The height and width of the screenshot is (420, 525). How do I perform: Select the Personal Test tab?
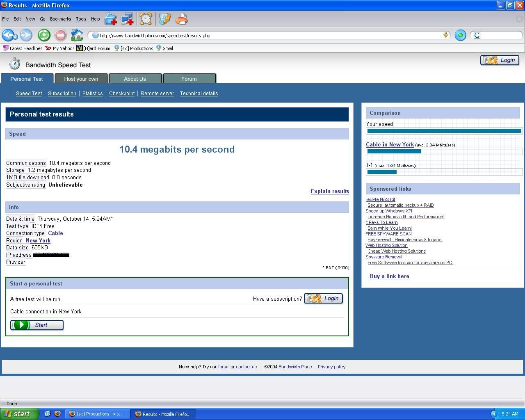tap(27, 79)
